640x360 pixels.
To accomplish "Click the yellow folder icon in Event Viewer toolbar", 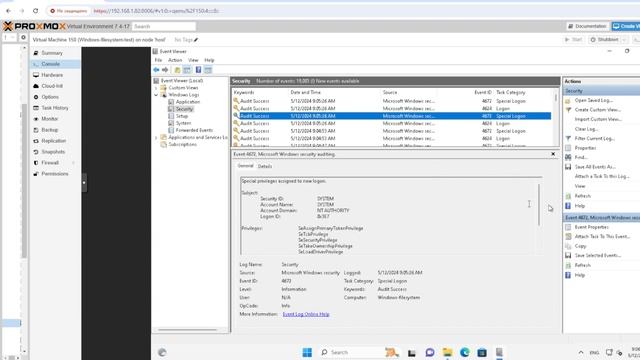I will 177,70.
